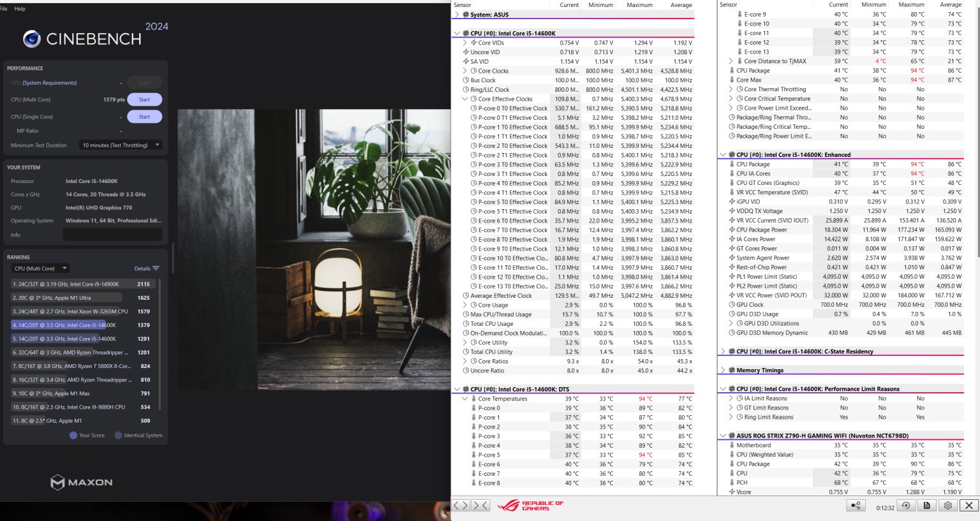Expand the System: ASUS sensor group
This screenshot has height=521, width=980.
tap(457, 15)
